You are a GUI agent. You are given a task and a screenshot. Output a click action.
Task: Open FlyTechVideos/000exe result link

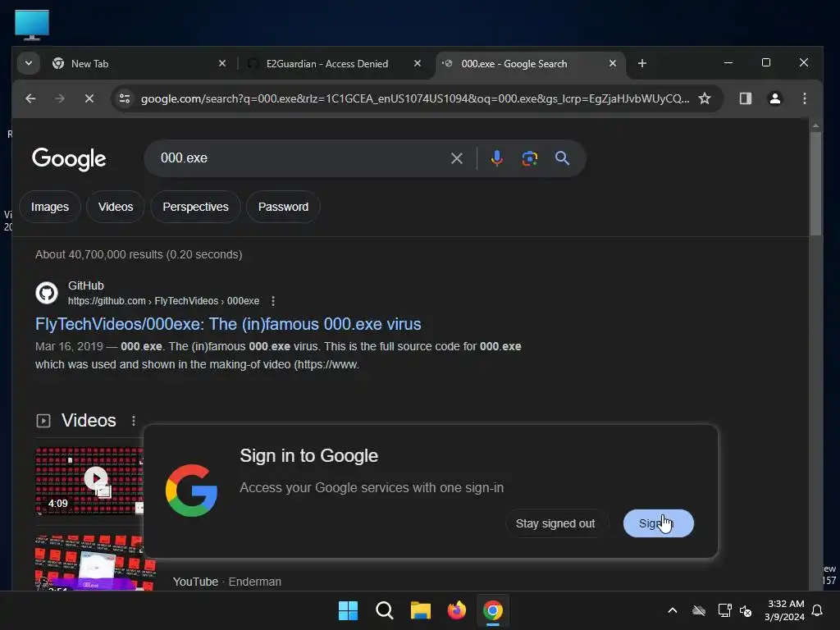click(228, 324)
